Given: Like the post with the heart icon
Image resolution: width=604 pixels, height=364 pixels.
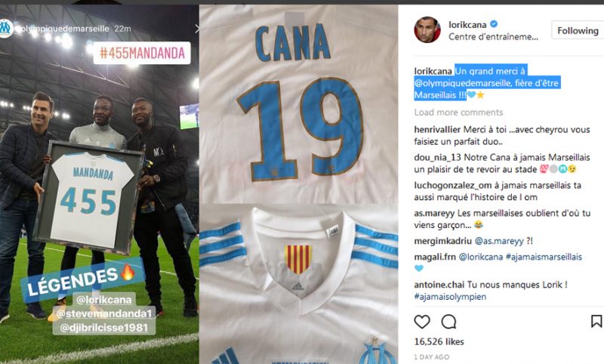Looking at the screenshot, I should pyautogui.click(x=422, y=322).
